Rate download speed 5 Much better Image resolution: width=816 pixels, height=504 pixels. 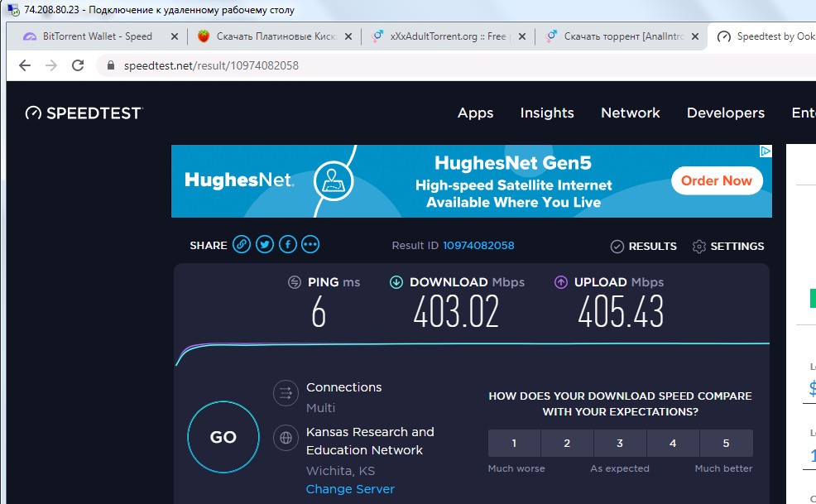pyautogui.click(x=726, y=443)
